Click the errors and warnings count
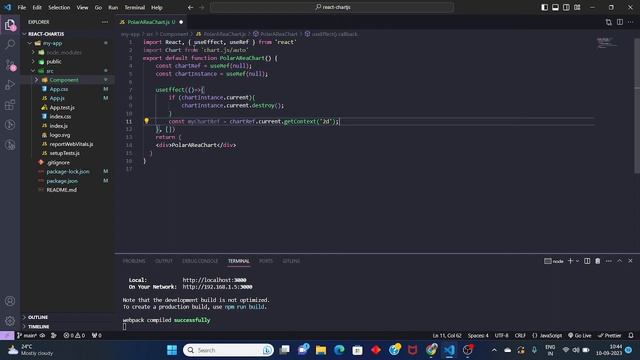This screenshot has width=640, height=360. tap(74, 336)
